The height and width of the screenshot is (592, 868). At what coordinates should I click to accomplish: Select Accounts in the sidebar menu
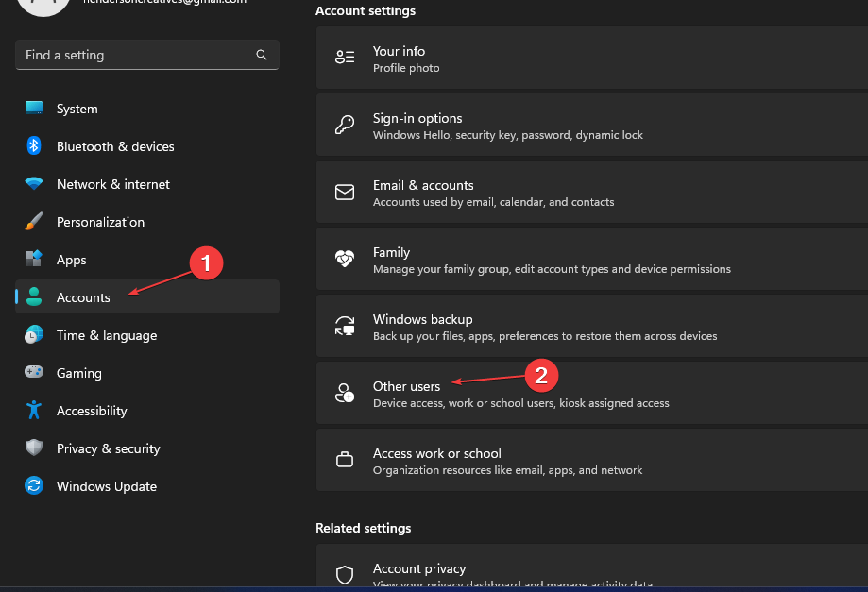[83, 297]
